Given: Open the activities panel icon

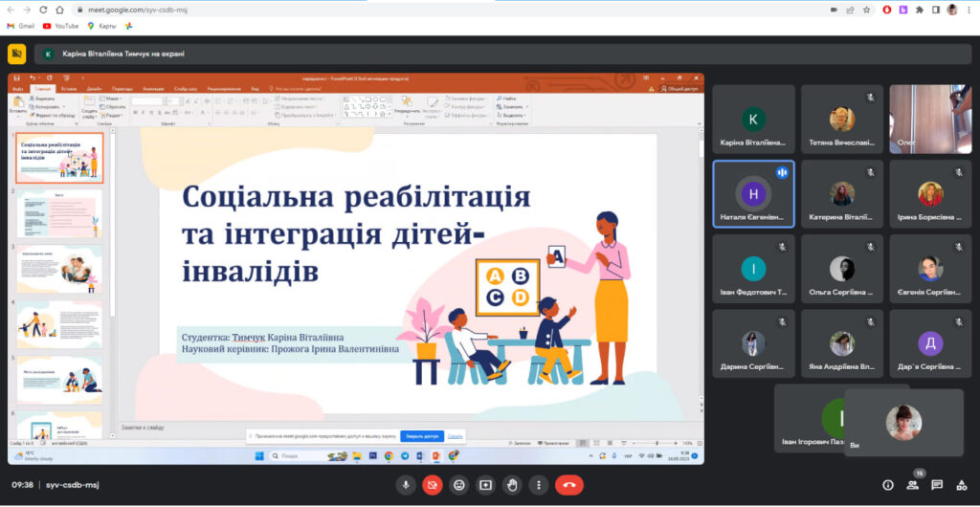Looking at the screenshot, I should pyautogui.click(x=961, y=485).
